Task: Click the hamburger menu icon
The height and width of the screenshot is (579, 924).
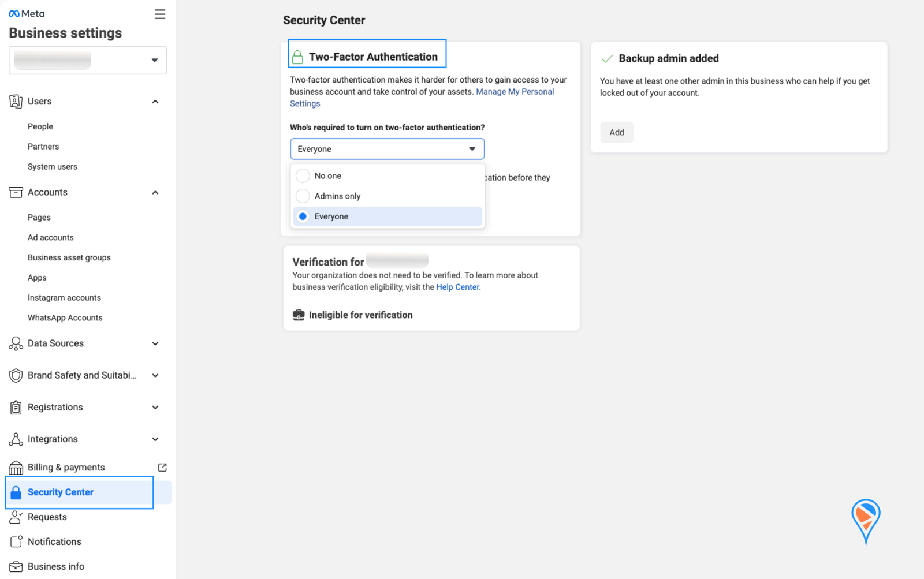Action: 160,14
